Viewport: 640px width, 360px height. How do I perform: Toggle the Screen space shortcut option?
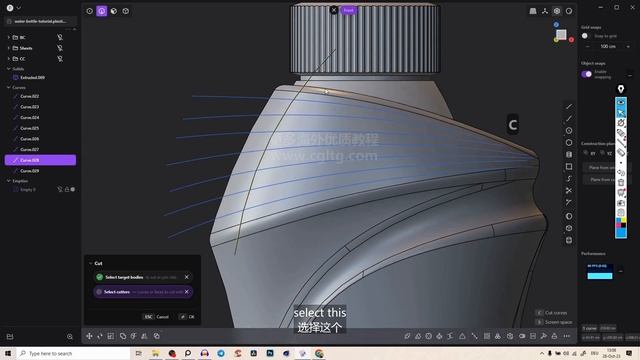point(554,322)
